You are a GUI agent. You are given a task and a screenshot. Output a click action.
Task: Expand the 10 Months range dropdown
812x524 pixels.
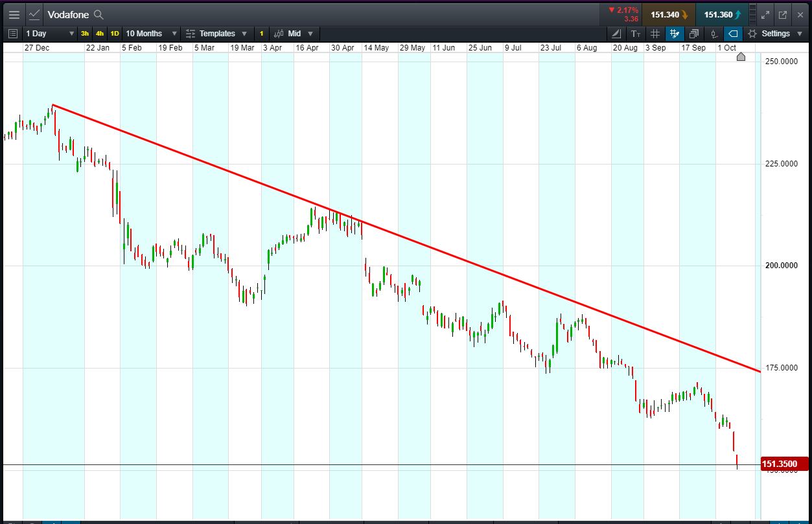click(x=151, y=34)
